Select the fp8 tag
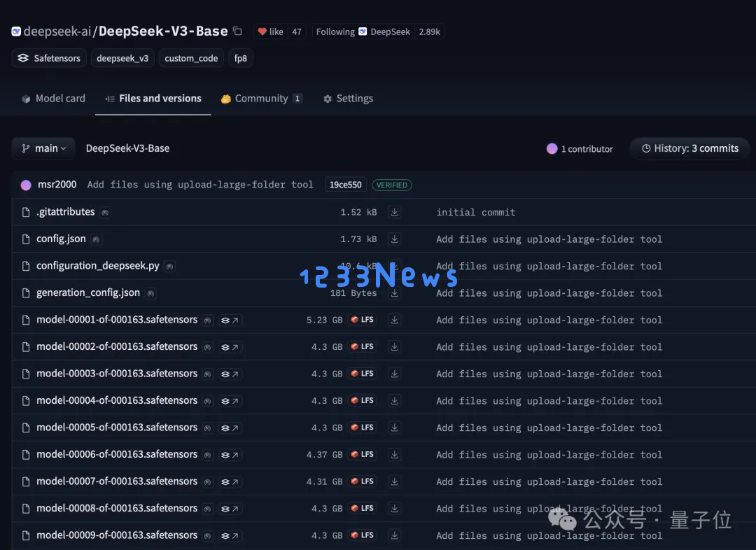Image resolution: width=756 pixels, height=550 pixels. point(241,58)
